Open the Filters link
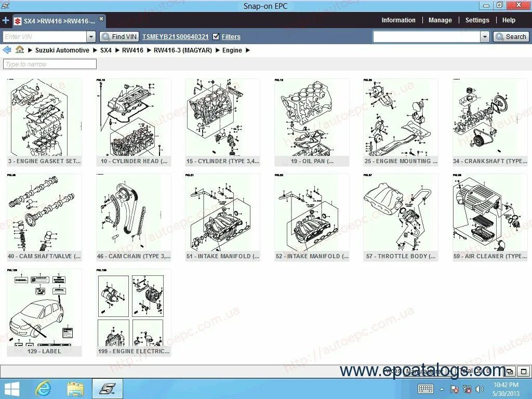 click(x=231, y=37)
